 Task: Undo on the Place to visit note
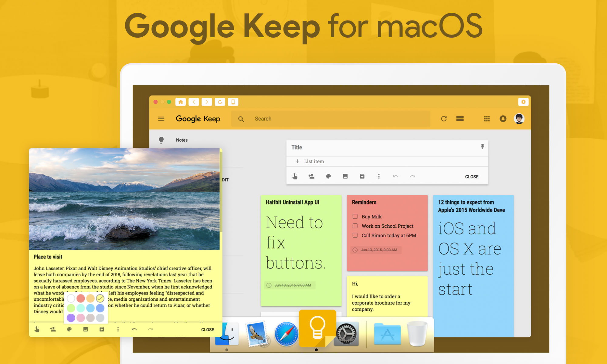click(x=134, y=329)
